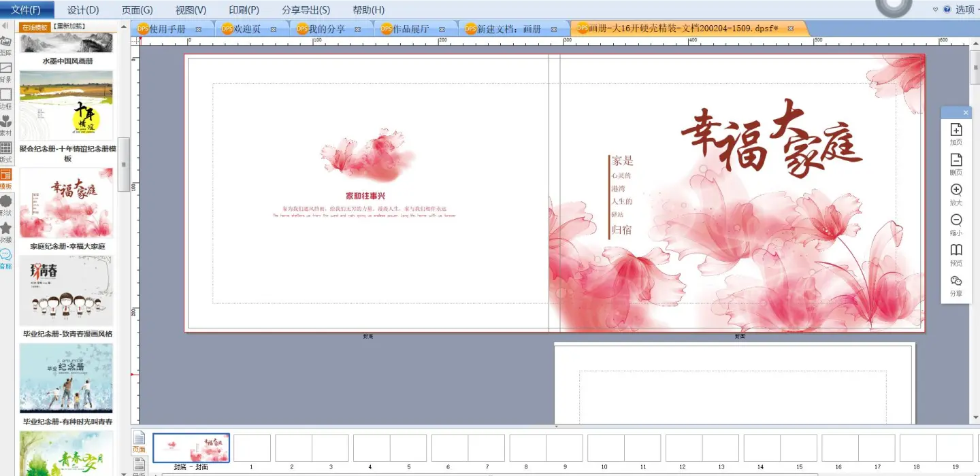Select the 幸福大家庭 title on the cover
This screenshot has height=476, width=980.
click(x=771, y=139)
